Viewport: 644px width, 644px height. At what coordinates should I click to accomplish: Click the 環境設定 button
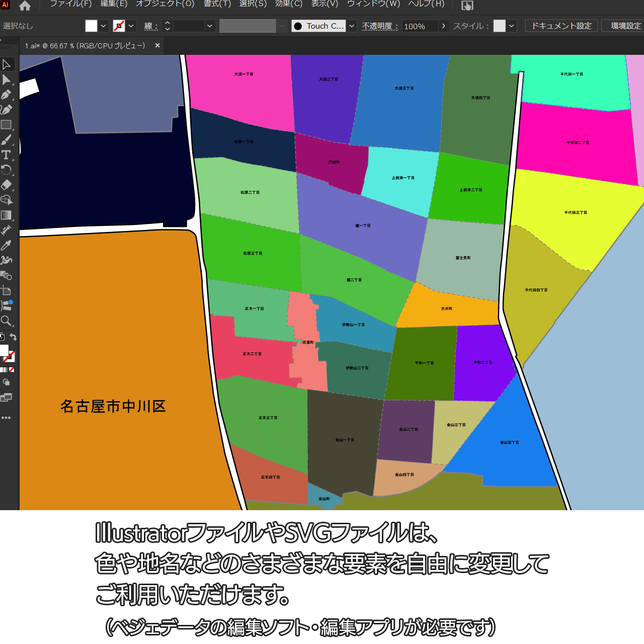click(x=625, y=26)
